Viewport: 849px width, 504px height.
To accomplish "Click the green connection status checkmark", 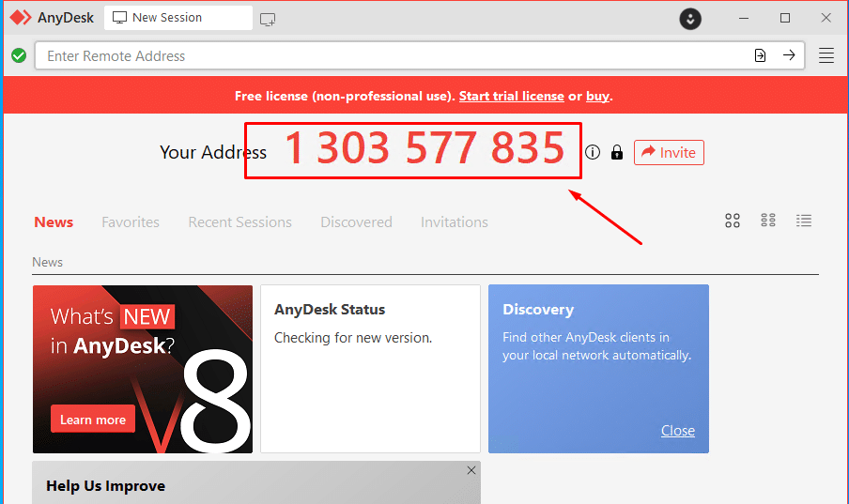I will (19, 55).
